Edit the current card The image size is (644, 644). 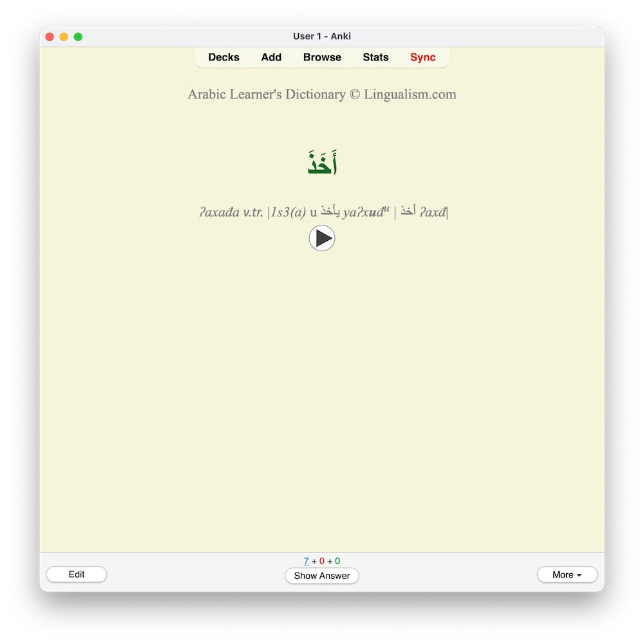click(x=76, y=574)
